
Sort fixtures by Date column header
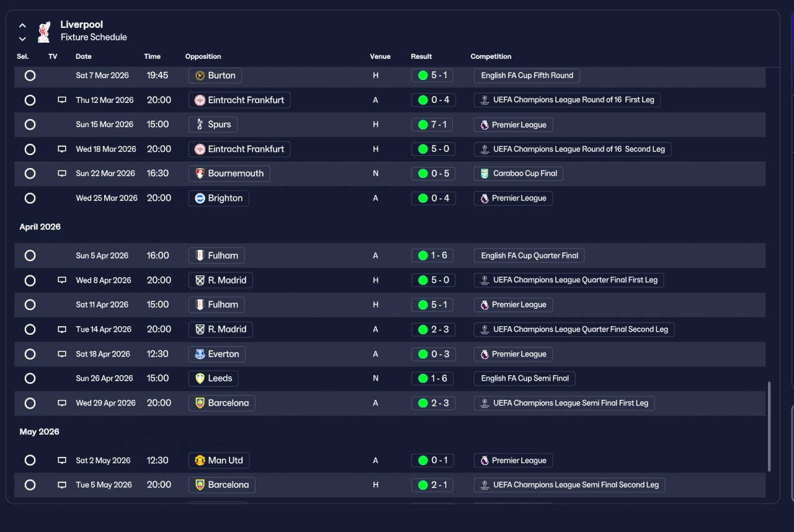pos(84,56)
